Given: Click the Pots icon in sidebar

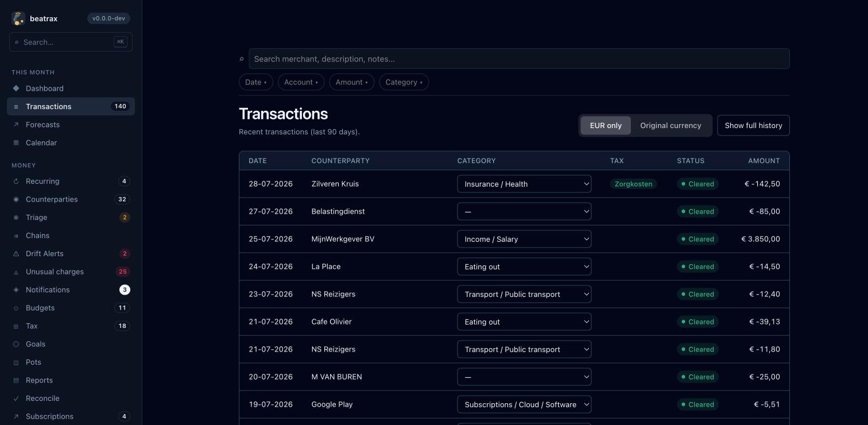Looking at the screenshot, I should [16, 362].
